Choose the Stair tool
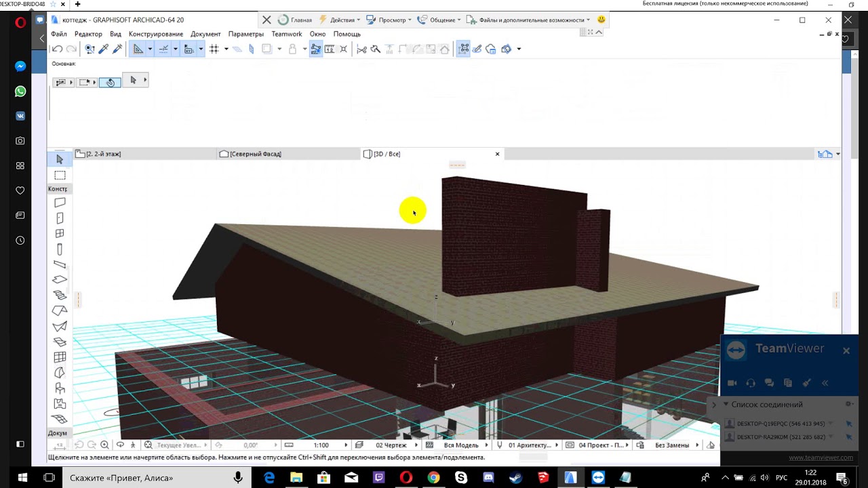868x488 pixels. point(60,295)
